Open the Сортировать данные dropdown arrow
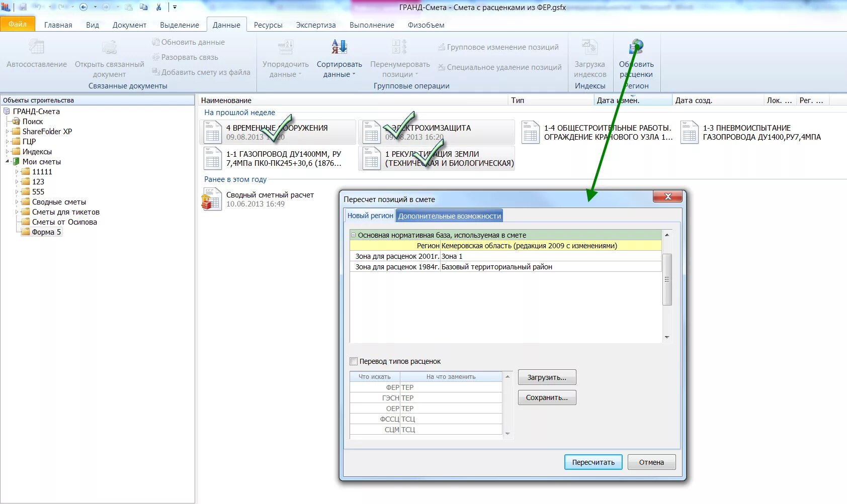847x504 pixels. (354, 74)
